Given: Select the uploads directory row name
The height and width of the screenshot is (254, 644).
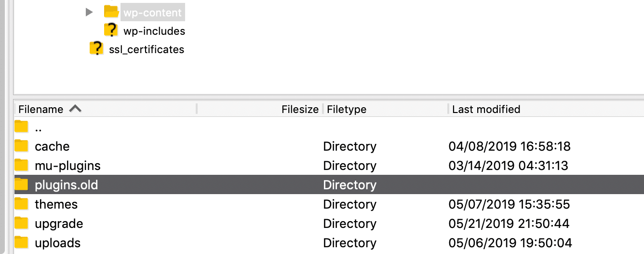Looking at the screenshot, I should click(57, 243).
